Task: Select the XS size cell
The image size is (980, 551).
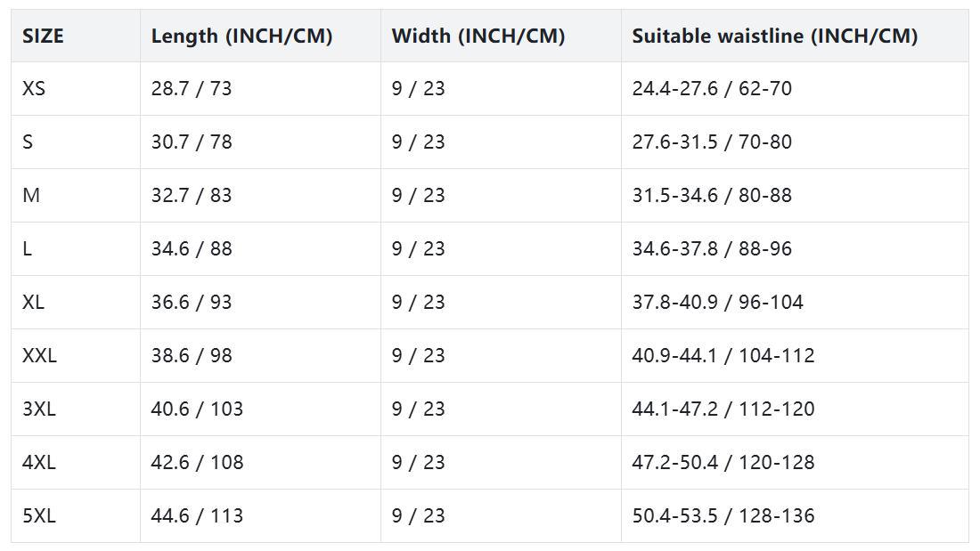Action: coord(34,89)
